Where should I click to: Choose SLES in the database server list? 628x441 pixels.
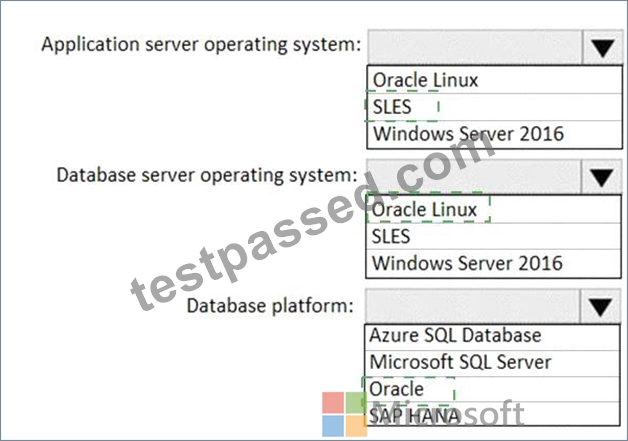(x=493, y=236)
